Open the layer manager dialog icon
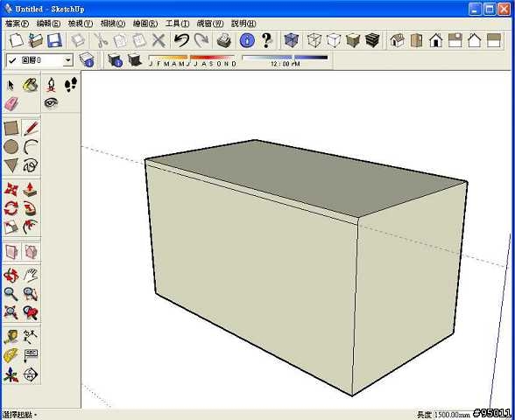 pyautogui.click(x=87, y=60)
